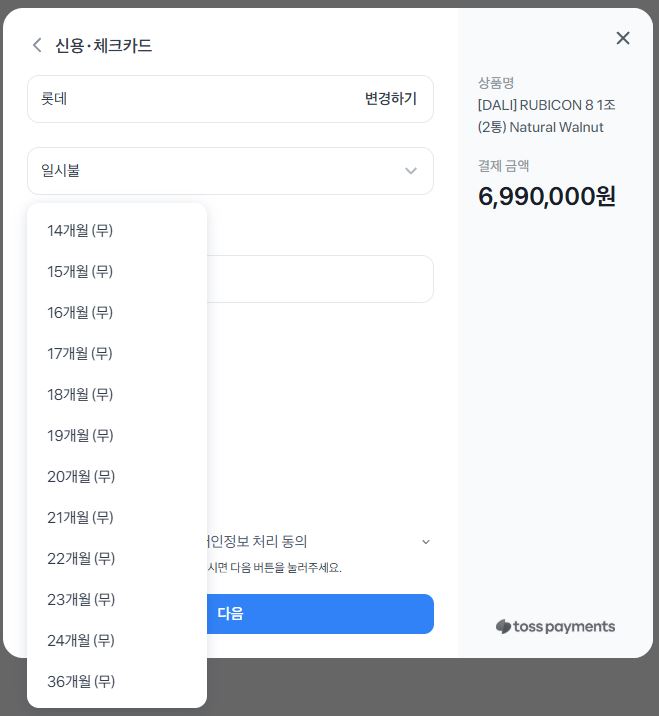Choose 24개월 (무) installment

[x=81, y=641]
